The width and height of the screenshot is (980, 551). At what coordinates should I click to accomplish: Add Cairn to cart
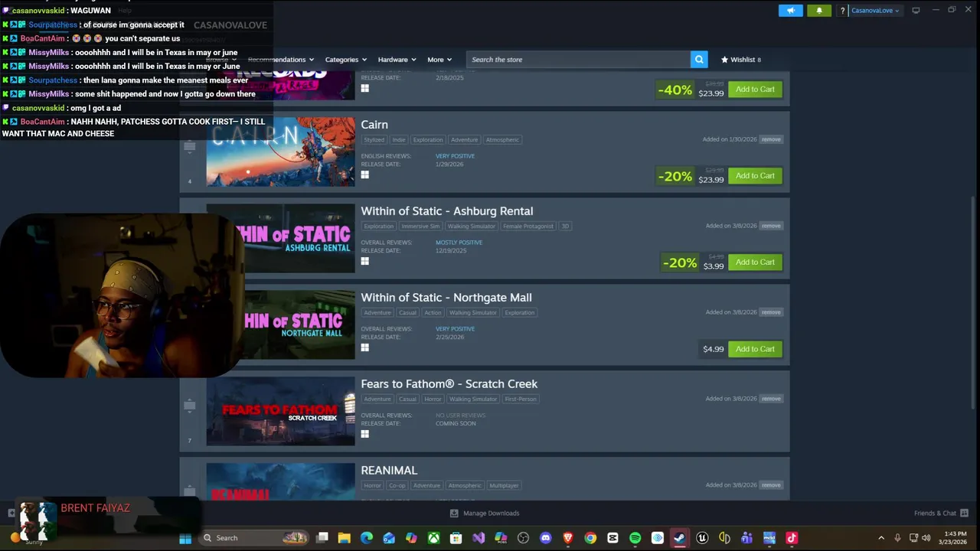(x=755, y=175)
